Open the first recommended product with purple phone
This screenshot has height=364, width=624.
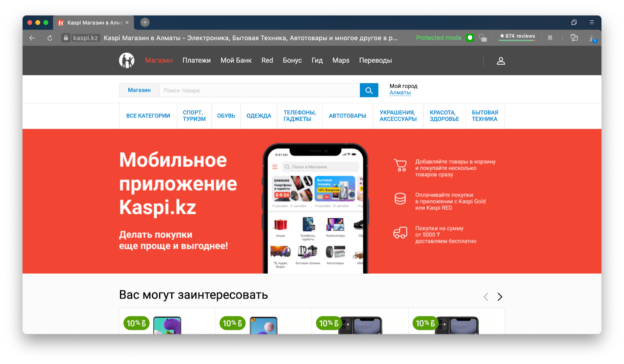167,321
